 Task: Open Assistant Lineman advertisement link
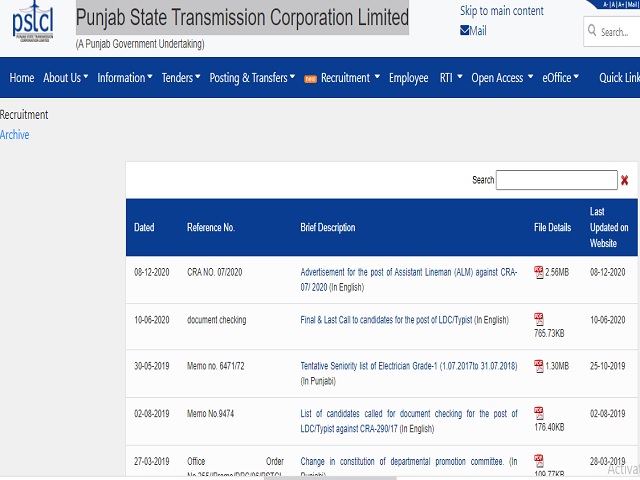(409, 280)
